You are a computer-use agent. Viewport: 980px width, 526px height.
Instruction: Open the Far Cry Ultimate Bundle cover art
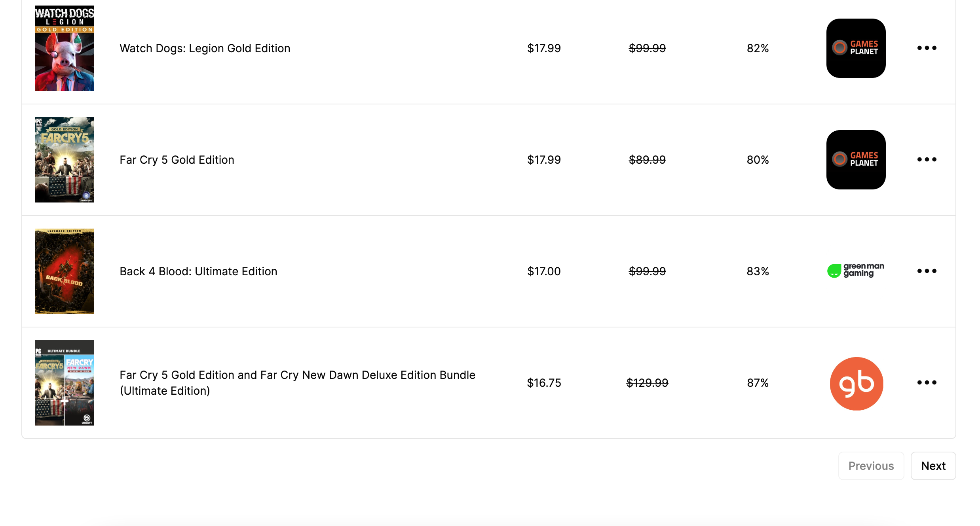[64, 383]
